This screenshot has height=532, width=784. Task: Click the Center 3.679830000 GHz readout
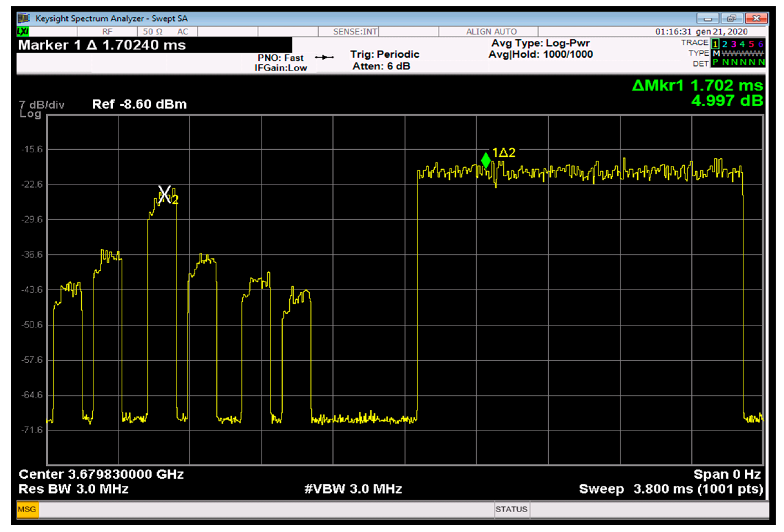click(101, 474)
